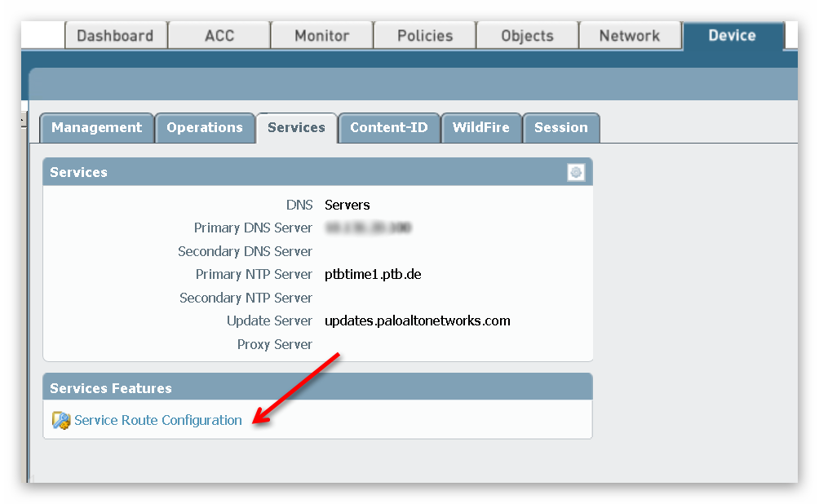The height and width of the screenshot is (504, 819).
Task: Open the Management sub-tab
Action: [96, 128]
